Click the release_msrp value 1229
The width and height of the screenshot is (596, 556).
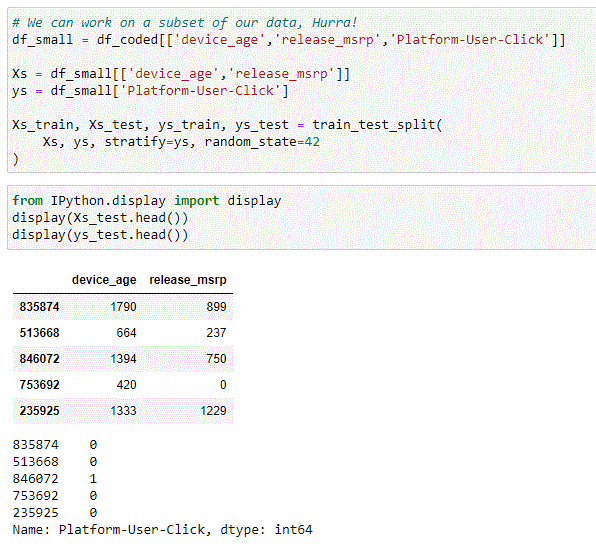pos(213,411)
